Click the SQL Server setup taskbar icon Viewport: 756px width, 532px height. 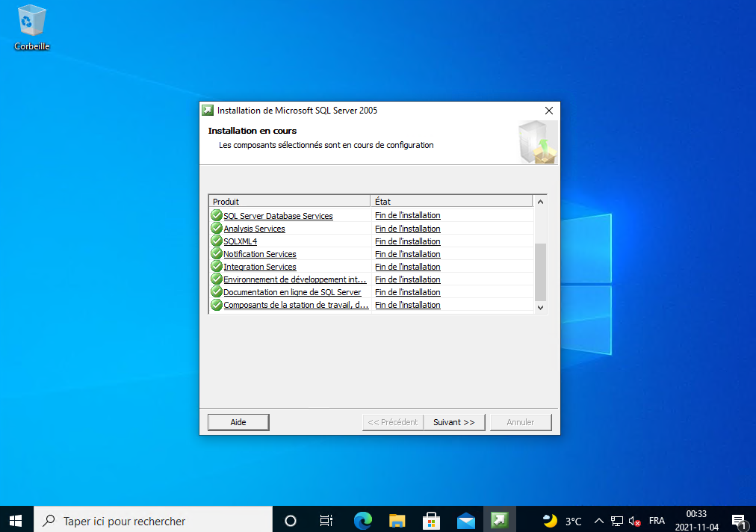click(500, 520)
